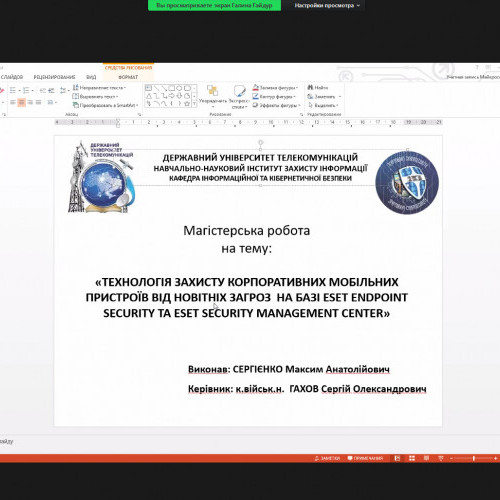Viewport: 500px width, 500px height.
Task: Click the Виконав author line
Action: point(289,369)
